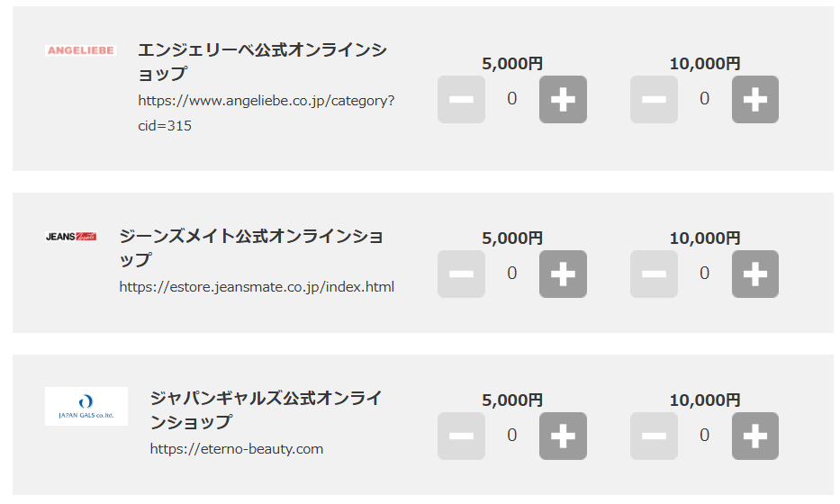Image resolution: width=840 pixels, height=504 pixels.
Task: Remove one Jeans Mate 5,000円 voucher
Action: click(x=461, y=274)
